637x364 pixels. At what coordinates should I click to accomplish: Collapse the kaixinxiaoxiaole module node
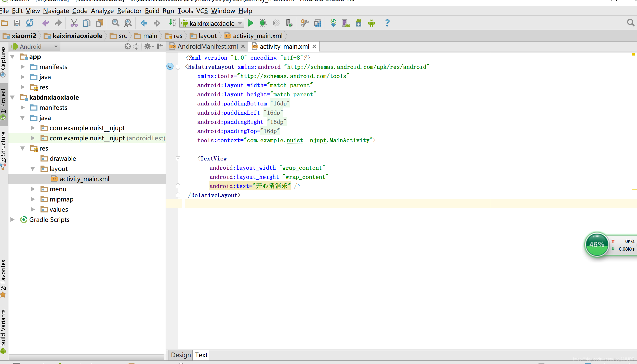(x=12, y=97)
